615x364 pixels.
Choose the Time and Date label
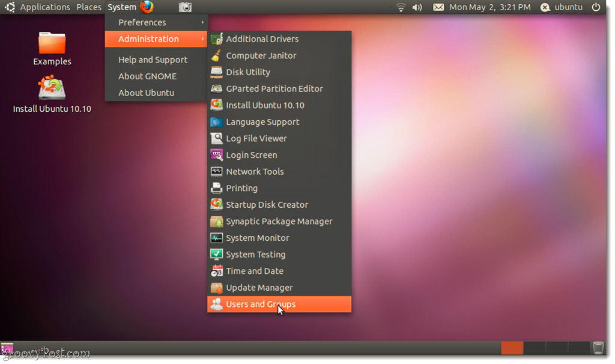[255, 271]
